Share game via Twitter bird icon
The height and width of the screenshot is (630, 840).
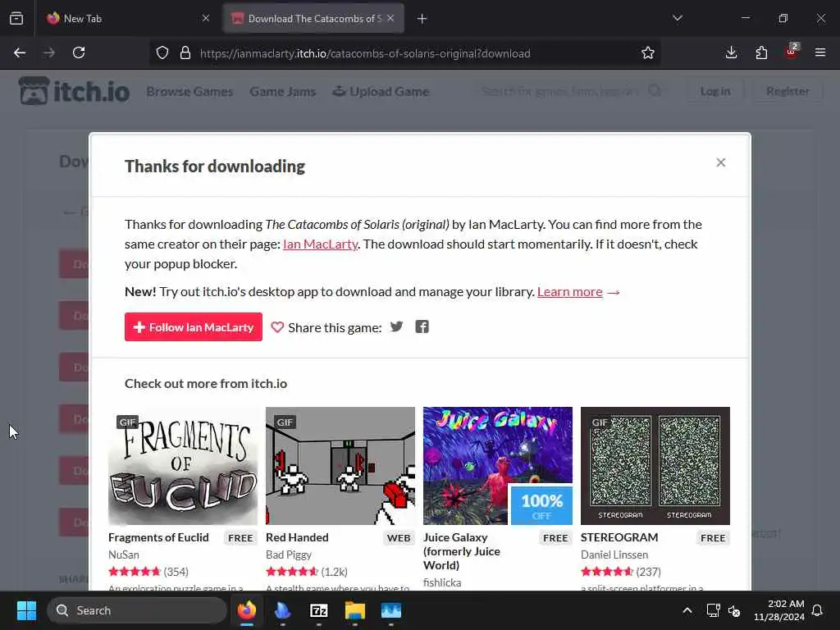(x=396, y=326)
